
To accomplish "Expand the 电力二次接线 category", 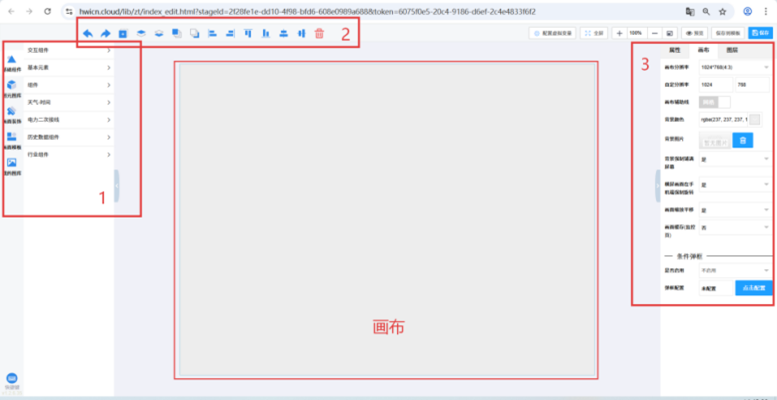I will point(67,119).
